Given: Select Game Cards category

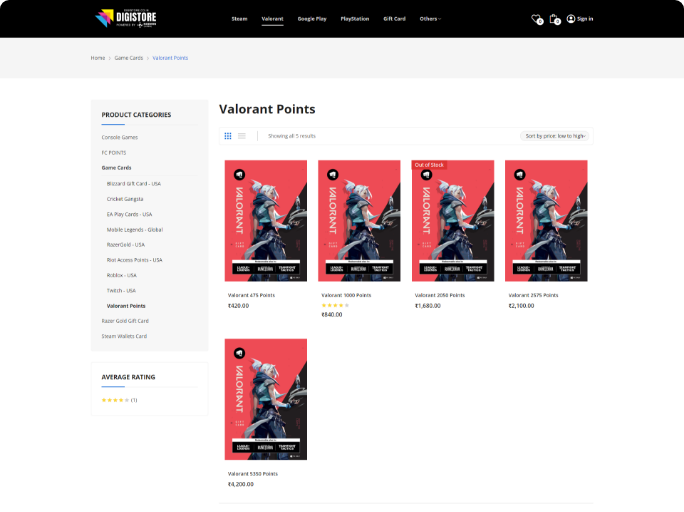Looking at the screenshot, I should point(116,168).
